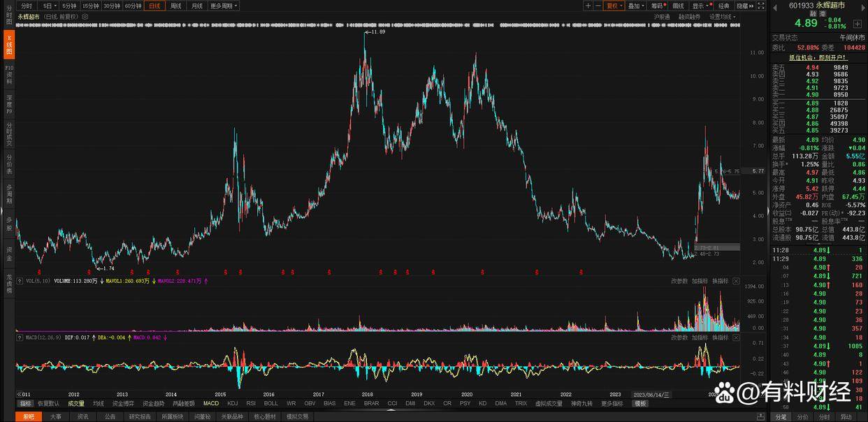The image size is (868, 422).
Task: Select 神奇九转 indicator
Action: [581, 404]
